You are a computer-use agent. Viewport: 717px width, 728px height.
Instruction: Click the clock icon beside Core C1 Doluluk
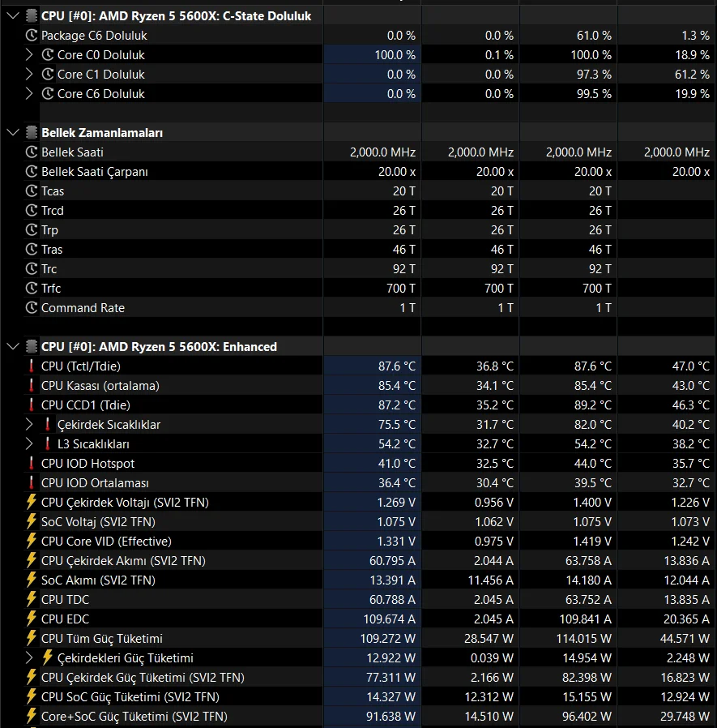[x=47, y=75]
